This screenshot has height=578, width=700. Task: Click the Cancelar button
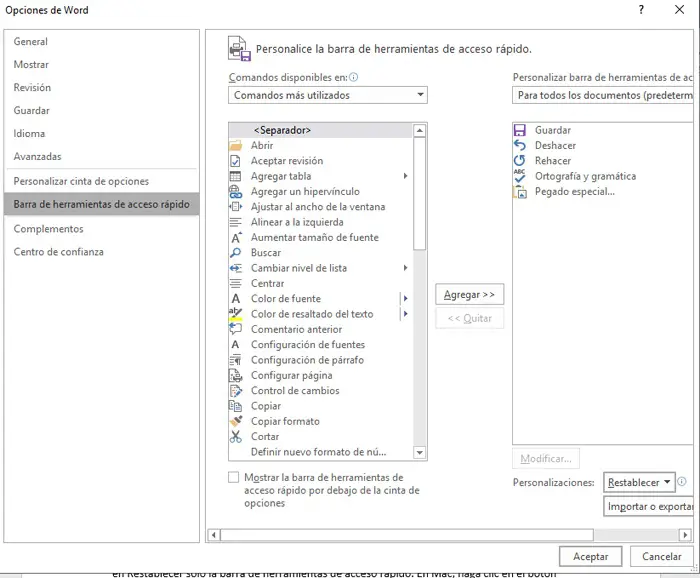click(x=662, y=557)
